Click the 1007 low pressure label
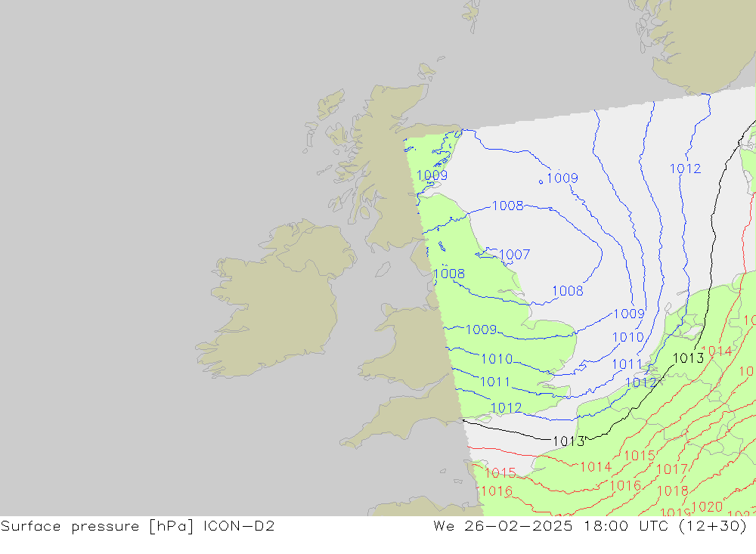Viewport: 756px width, 554px height. 514,254
